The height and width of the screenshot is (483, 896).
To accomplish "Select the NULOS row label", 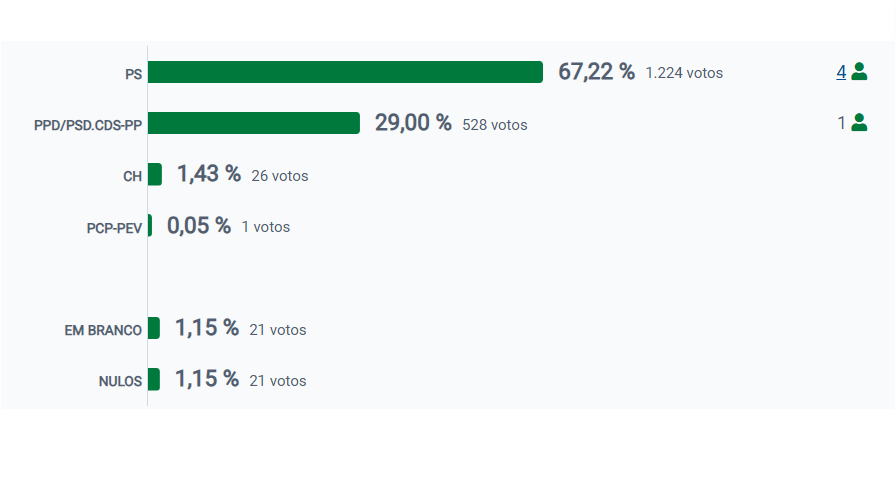I will click(120, 381).
